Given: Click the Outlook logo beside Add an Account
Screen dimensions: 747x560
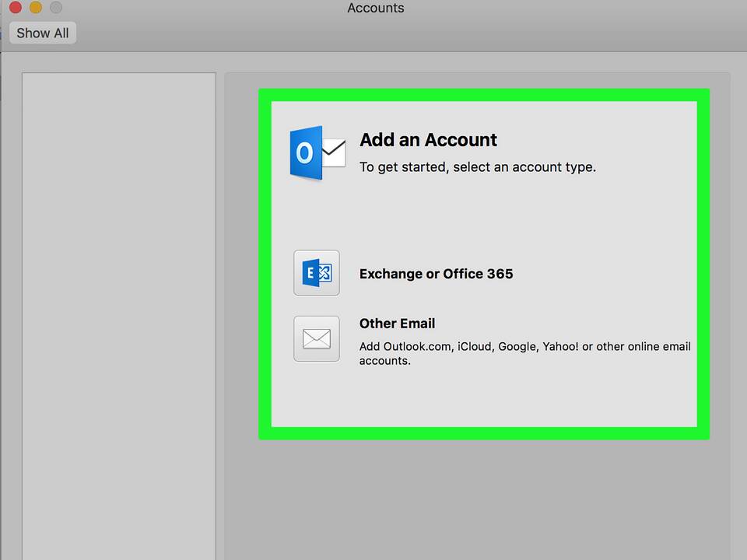Looking at the screenshot, I should point(317,152).
